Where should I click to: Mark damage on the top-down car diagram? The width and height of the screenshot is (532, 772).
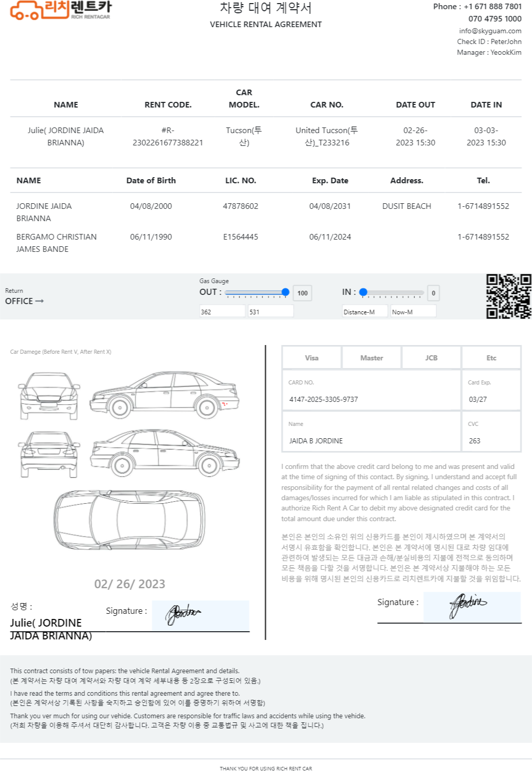[x=129, y=520]
